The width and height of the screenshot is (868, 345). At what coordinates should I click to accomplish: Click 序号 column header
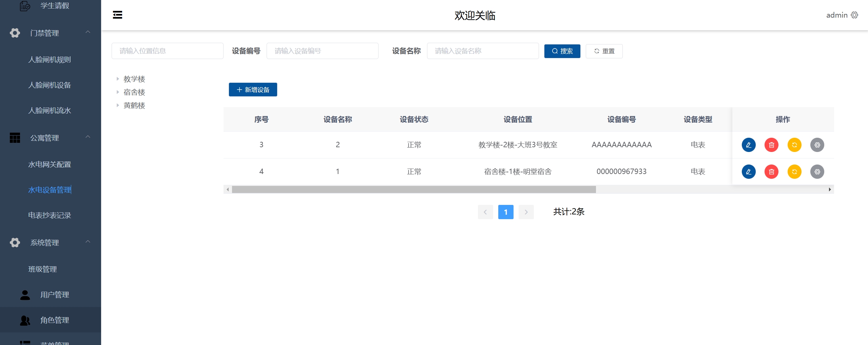coord(262,119)
